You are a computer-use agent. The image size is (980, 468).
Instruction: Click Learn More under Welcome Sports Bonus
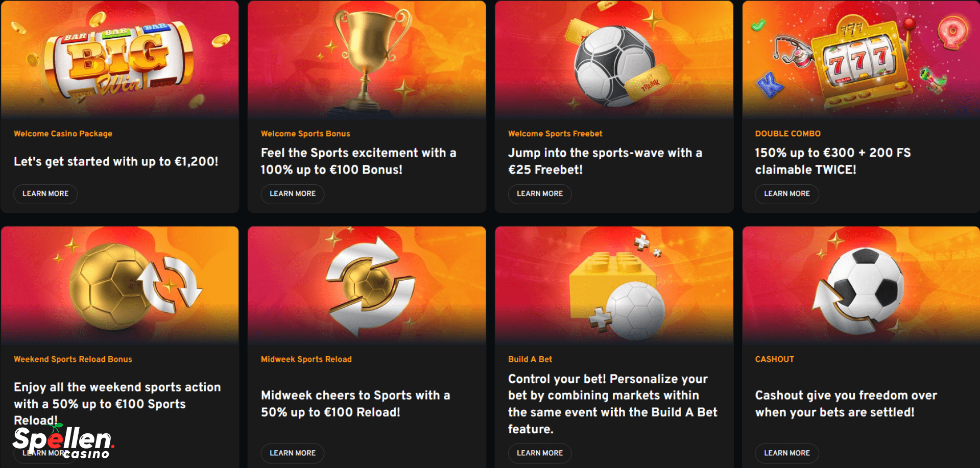tap(293, 194)
